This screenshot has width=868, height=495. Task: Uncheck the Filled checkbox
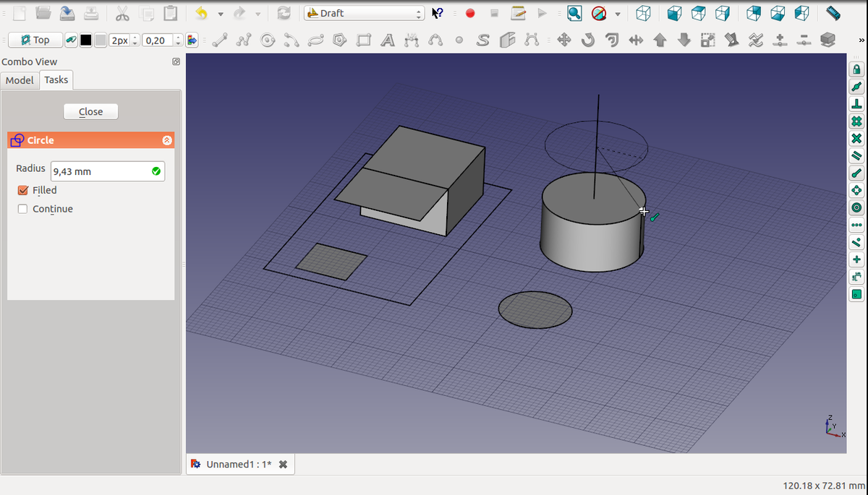pos(23,191)
